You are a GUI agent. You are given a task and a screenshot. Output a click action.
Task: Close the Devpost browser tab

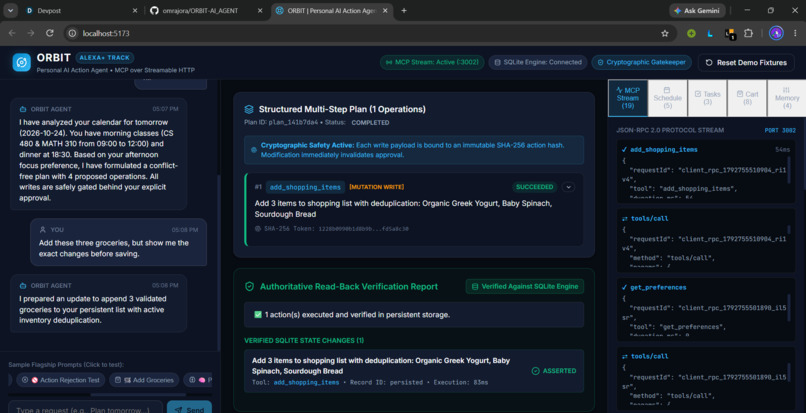[x=135, y=10]
